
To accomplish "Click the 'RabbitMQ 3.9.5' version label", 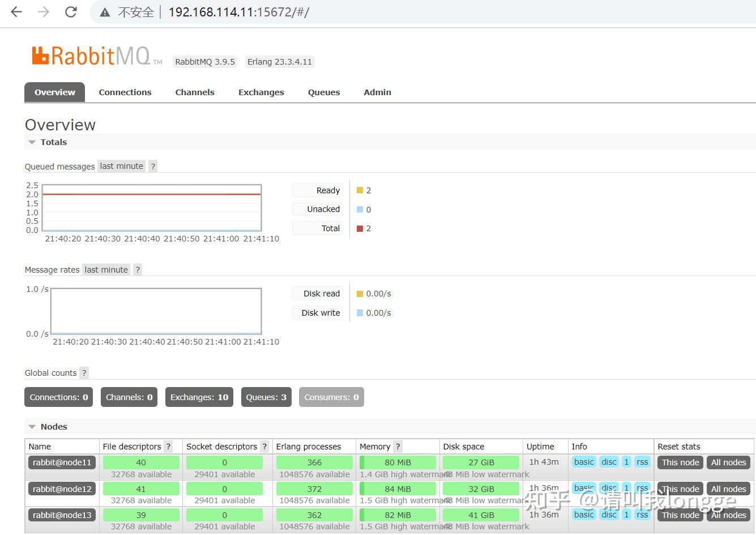I will [x=205, y=62].
